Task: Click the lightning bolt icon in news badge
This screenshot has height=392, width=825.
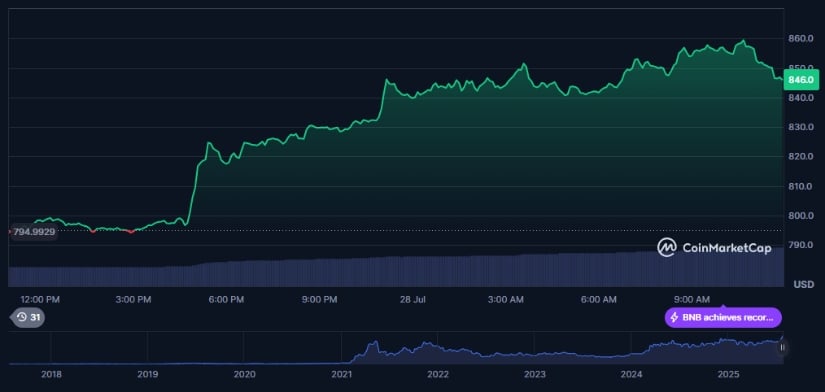Action: pos(674,318)
